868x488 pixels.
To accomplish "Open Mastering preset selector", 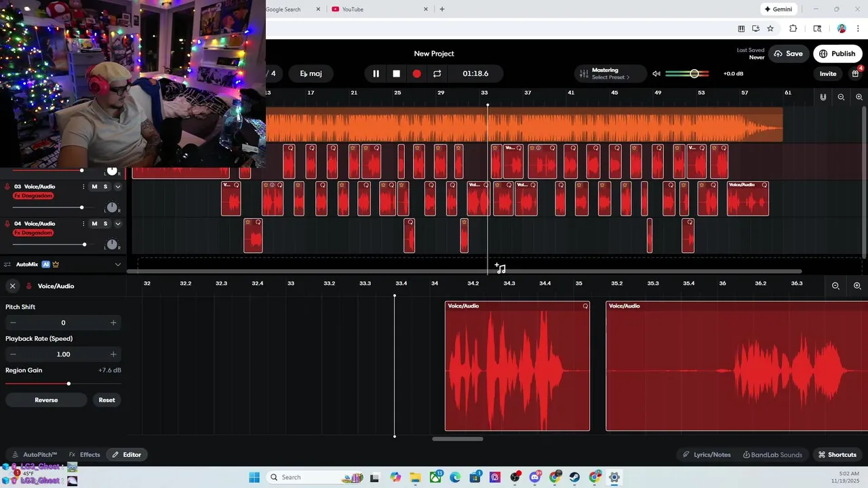I will pyautogui.click(x=610, y=73).
